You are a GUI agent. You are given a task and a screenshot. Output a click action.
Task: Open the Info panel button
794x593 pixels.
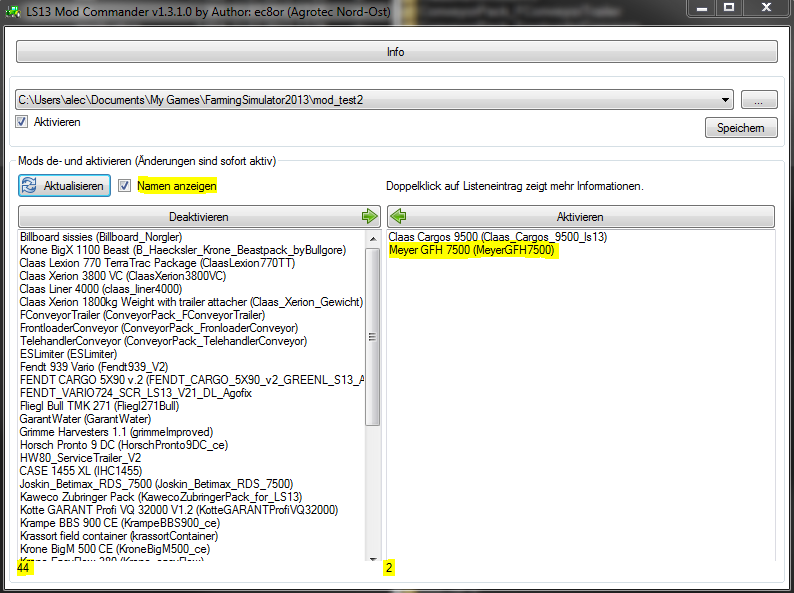click(x=396, y=52)
